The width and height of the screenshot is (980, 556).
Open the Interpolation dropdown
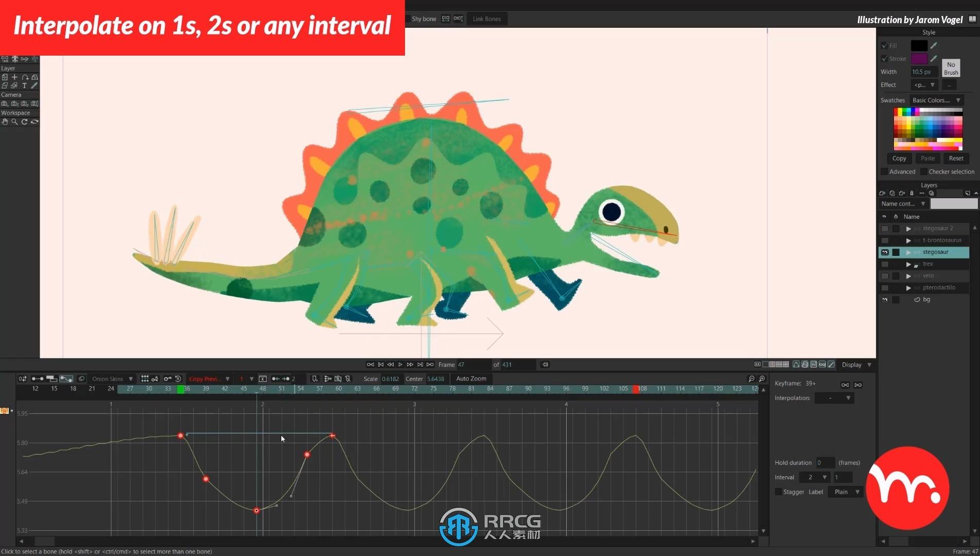pos(834,398)
